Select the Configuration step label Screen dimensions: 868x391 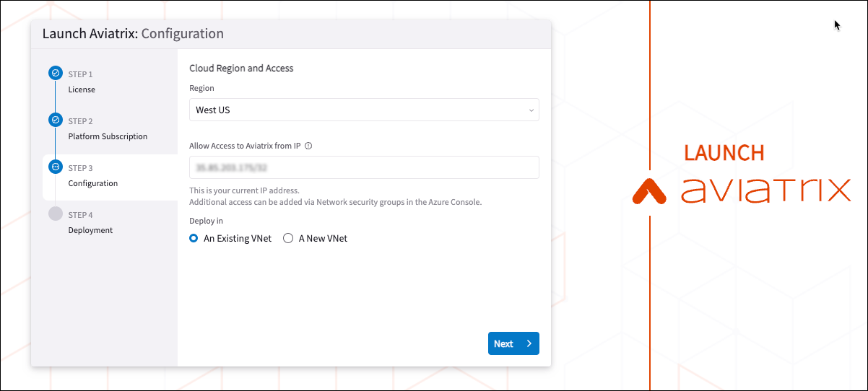[x=92, y=183]
